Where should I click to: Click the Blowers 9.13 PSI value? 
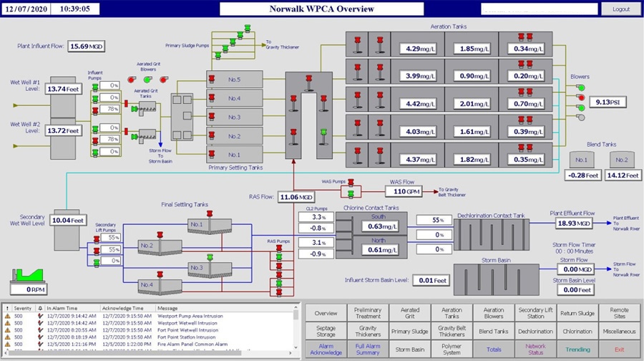coord(608,102)
